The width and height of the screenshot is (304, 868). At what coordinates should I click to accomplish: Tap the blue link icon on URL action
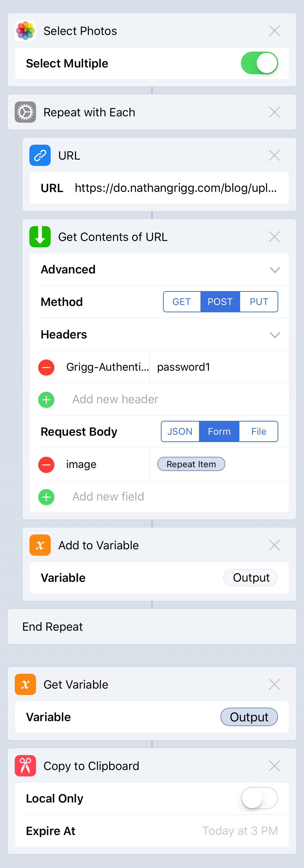40,155
